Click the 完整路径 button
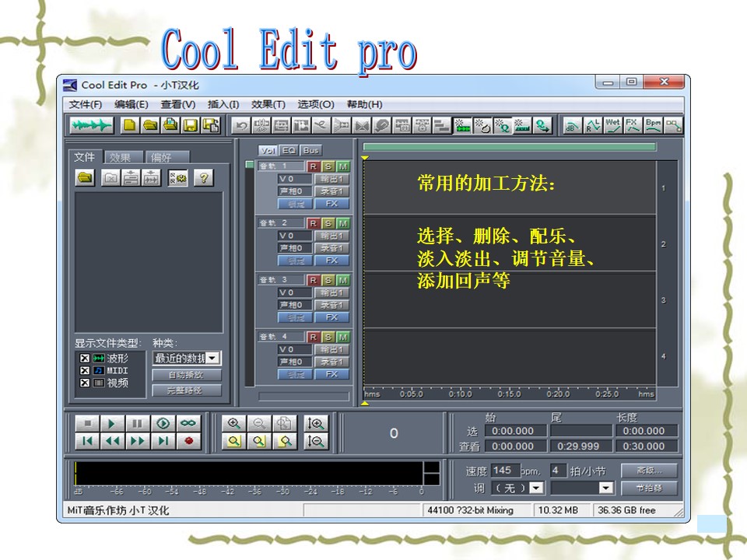The width and height of the screenshot is (747, 560). (x=187, y=391)
